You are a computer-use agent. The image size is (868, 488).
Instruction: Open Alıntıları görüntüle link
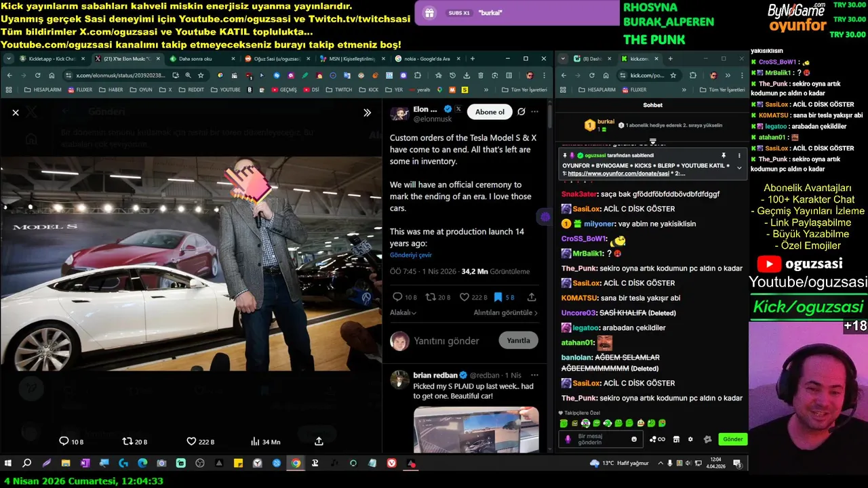click(x=505, y=312)
